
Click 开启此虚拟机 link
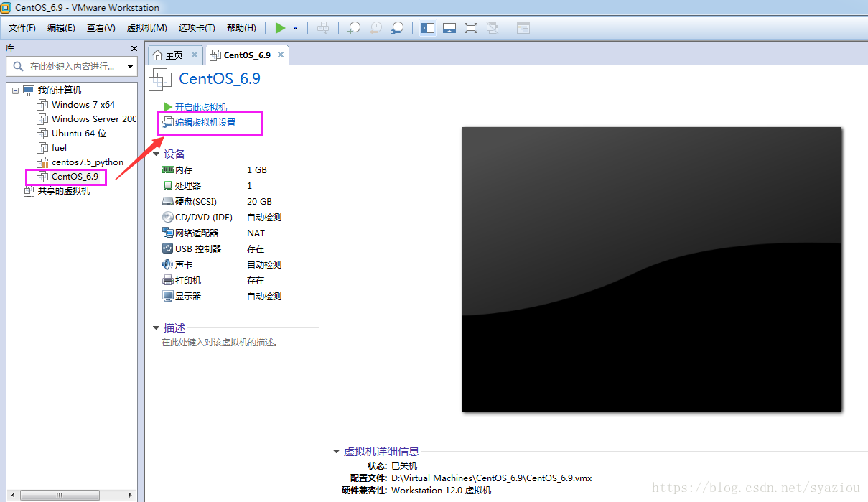point(201,107)
